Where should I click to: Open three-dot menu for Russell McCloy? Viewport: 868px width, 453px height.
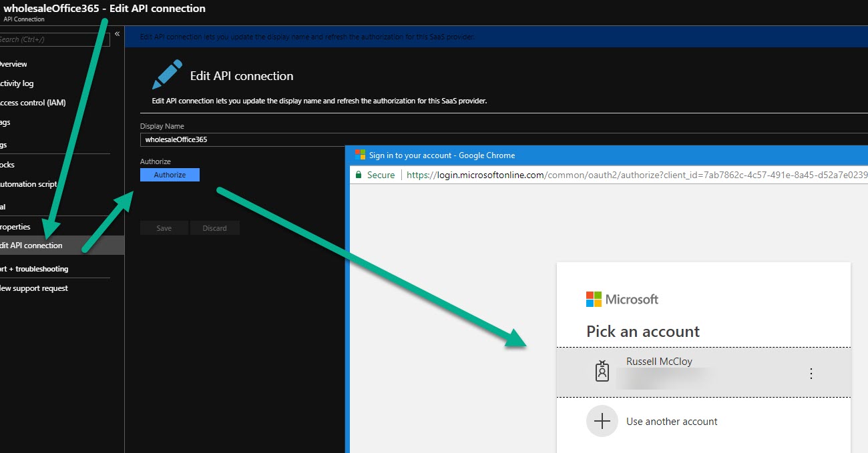click(x=811, y=374)
